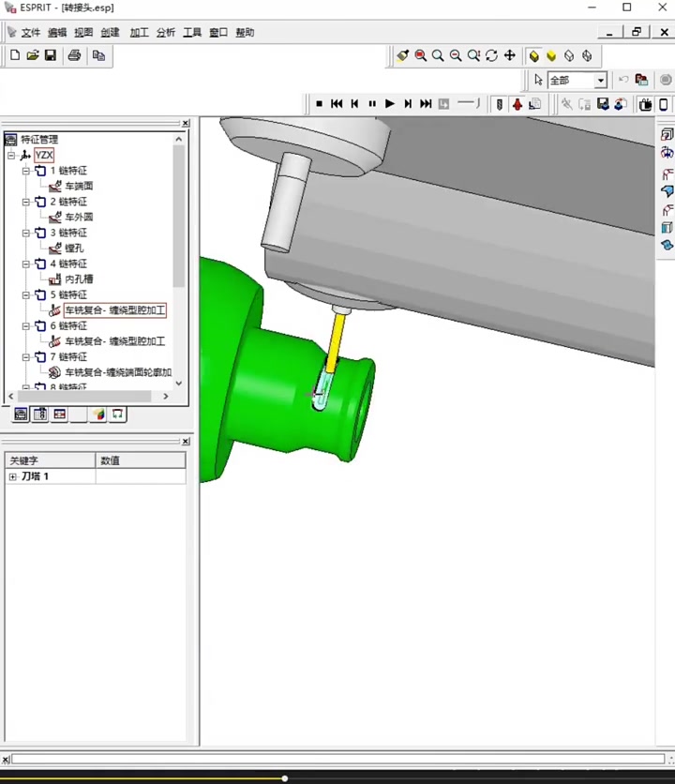This screenshot has width=675, height=784.
Task: Open the 全部 selection filter dropdown
Action: [x=601, y=81]
